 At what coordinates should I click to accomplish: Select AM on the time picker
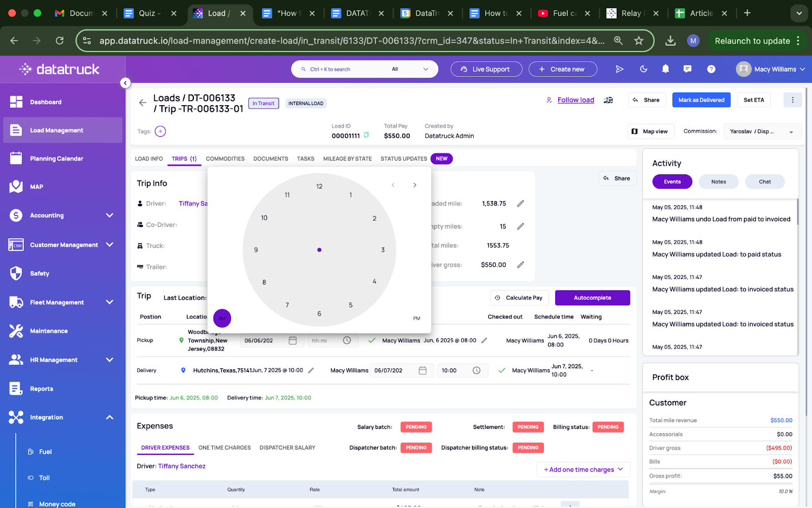(x=222, y=319)
